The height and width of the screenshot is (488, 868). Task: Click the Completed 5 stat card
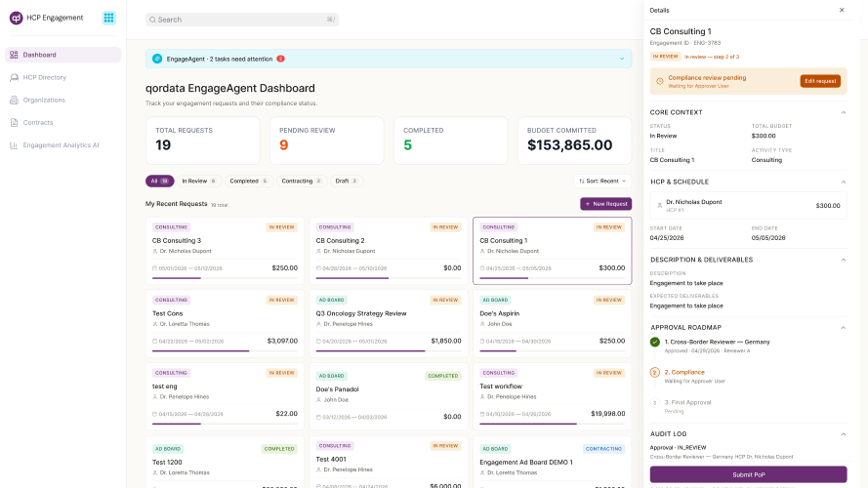click(451, 141)
